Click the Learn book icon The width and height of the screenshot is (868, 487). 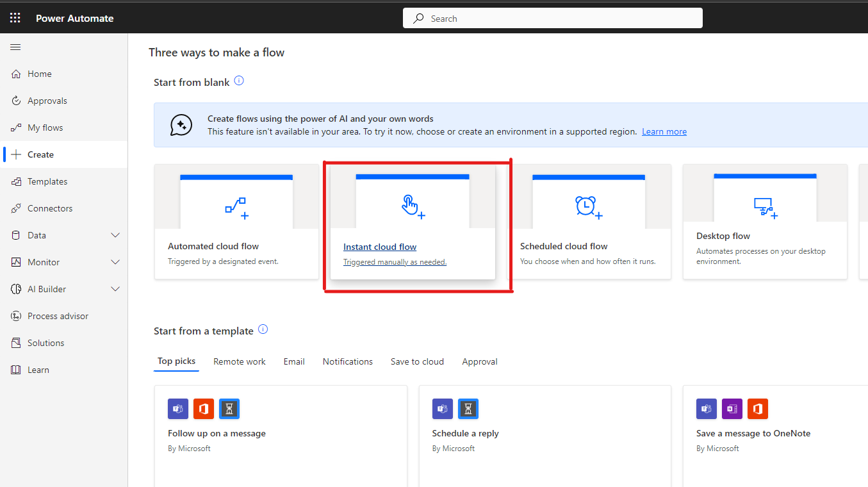pyautogui.click(x=16, y=370)
